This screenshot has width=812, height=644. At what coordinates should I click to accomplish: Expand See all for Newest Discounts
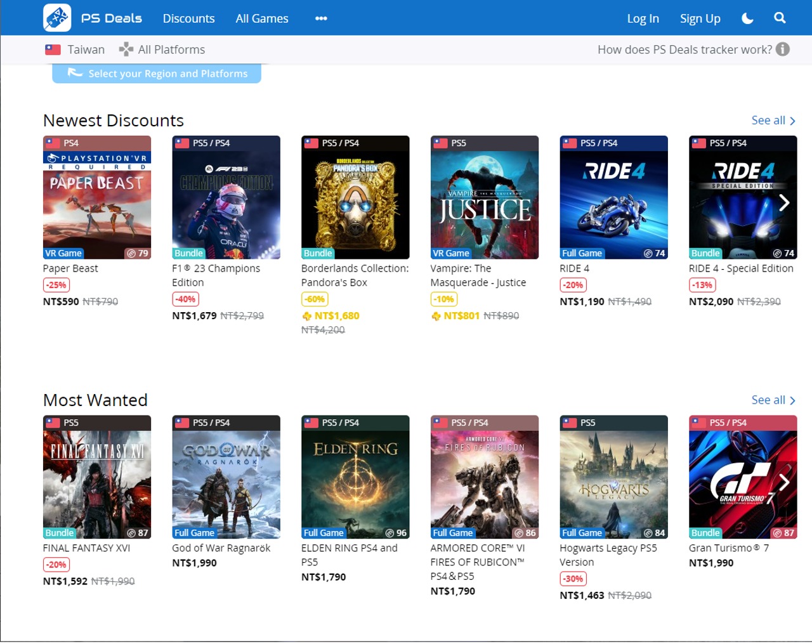pyautogui.click(x=773, y=121)
